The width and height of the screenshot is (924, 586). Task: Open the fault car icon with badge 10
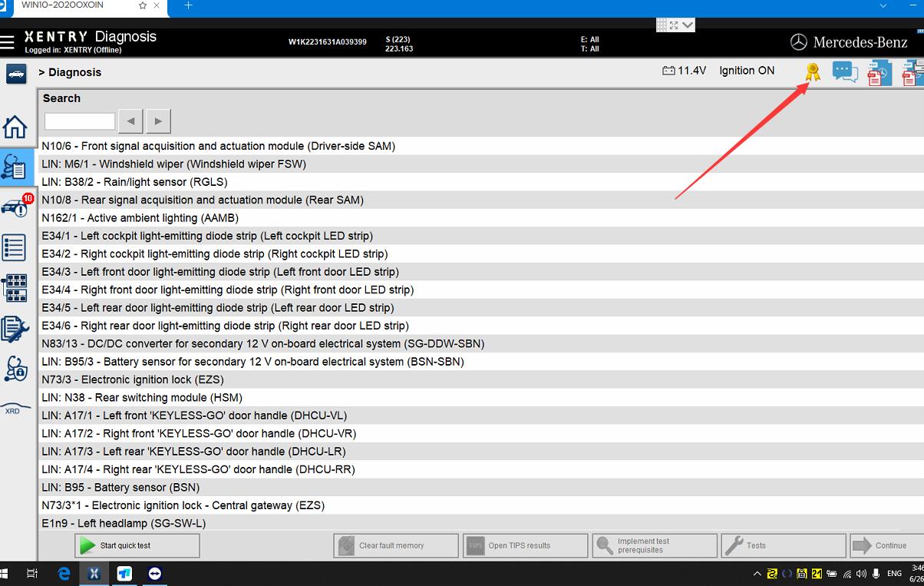pyautogui.click(x=17, y=205)
